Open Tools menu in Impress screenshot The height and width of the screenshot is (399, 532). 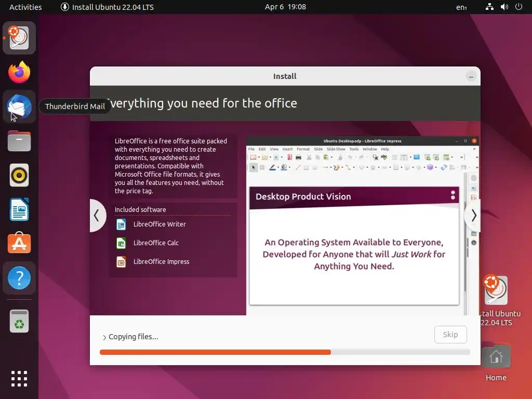(354, 149)
